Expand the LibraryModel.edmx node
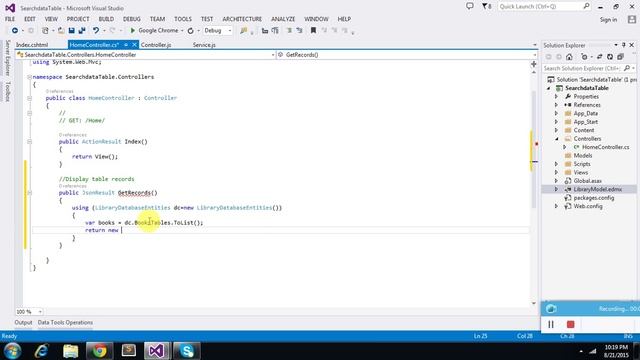Image resolution: width=640 pixels, height=360 pixels. pyautogui.click(x=556, y=189)
